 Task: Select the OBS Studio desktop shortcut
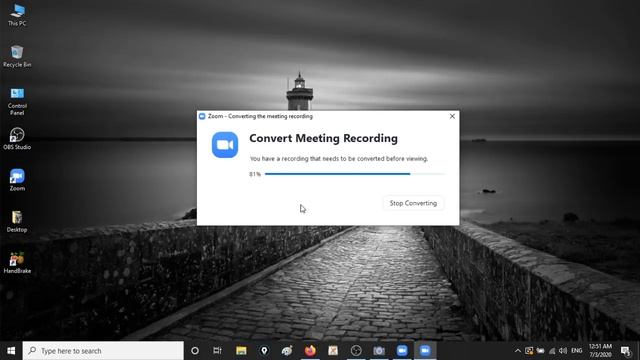coord(17,139)
